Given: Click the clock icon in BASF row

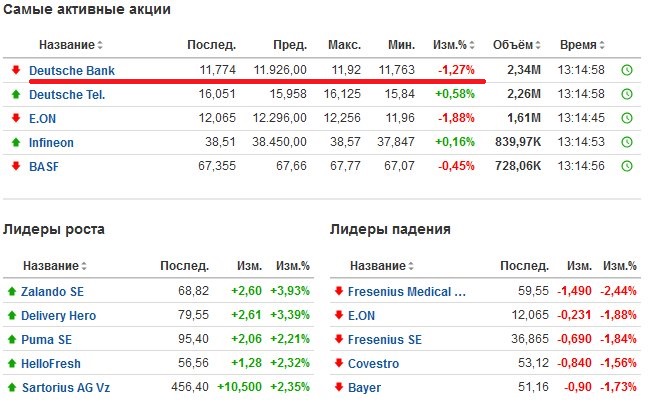Looking at the screenshot, I should [627, 166].
